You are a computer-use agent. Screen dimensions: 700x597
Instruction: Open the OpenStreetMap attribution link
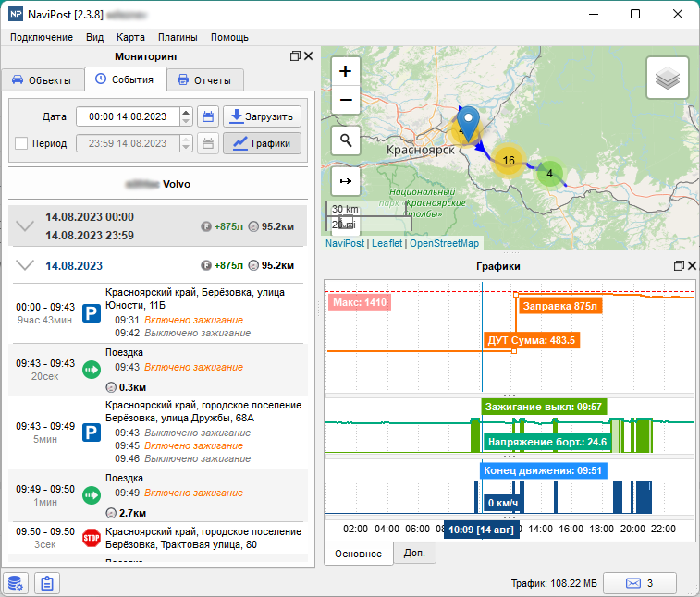coord(444,243)
